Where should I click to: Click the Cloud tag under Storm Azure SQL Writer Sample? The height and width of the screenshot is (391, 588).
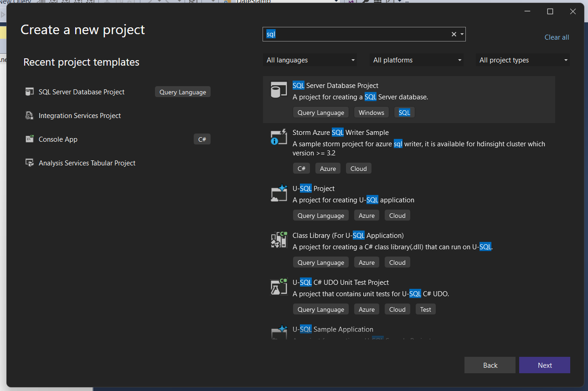pyautogui.click(x=359, y=169)
